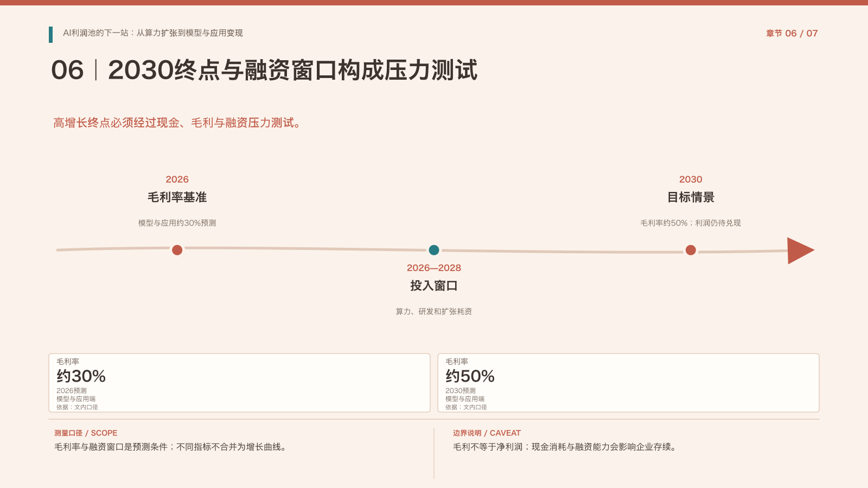This screenshot has height=488, width=868.
Task: Click the '2026预测' label in first card
Action: 72,390
